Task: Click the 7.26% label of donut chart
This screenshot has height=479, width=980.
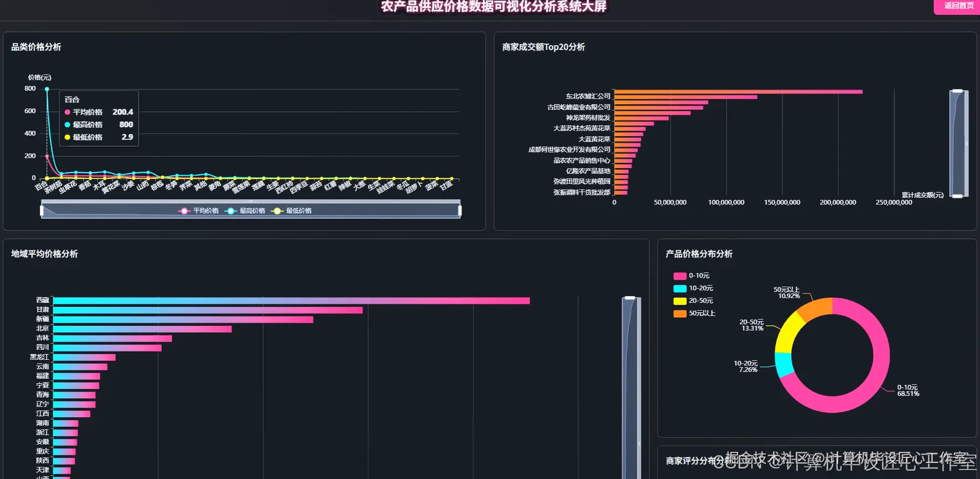Action: point(748,370)
